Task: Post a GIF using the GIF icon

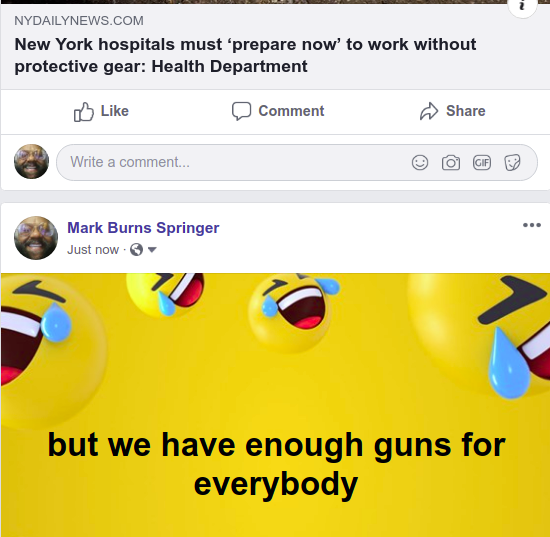Action: pos(482,162)
